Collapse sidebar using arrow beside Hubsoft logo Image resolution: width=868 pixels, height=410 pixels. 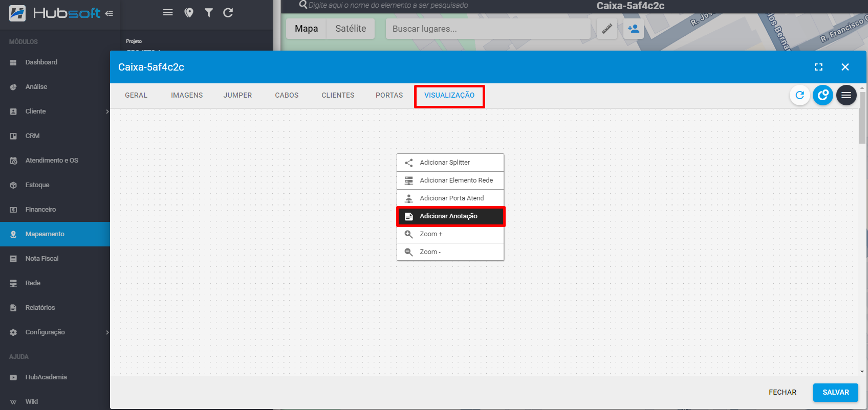pos(109,14)
